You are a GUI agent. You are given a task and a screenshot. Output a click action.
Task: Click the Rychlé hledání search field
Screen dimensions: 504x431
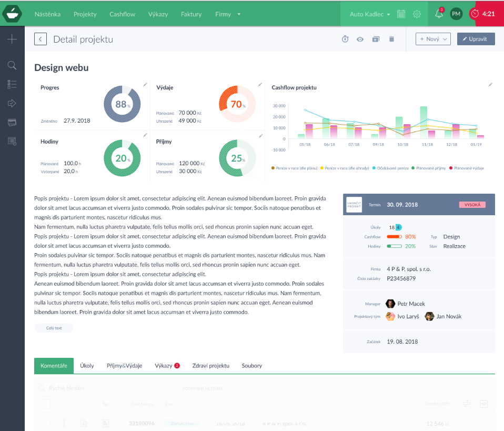tap(105, 389)
